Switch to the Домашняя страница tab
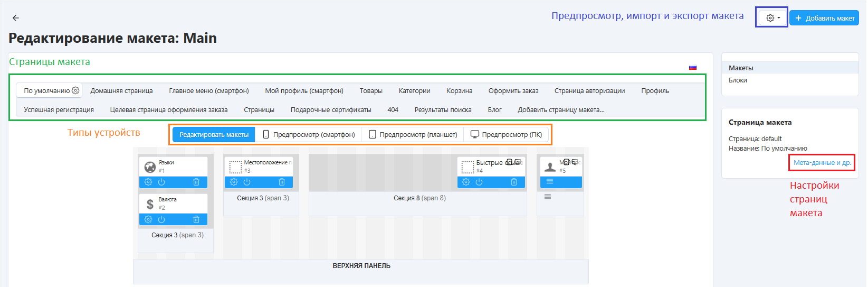This screenshot has width=868, height=287. 121,91
